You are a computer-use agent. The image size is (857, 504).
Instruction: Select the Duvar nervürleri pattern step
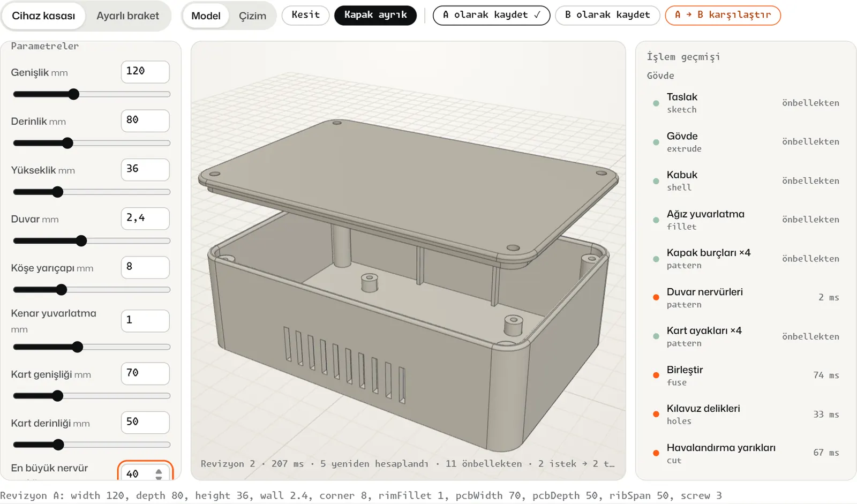point(746,298)
